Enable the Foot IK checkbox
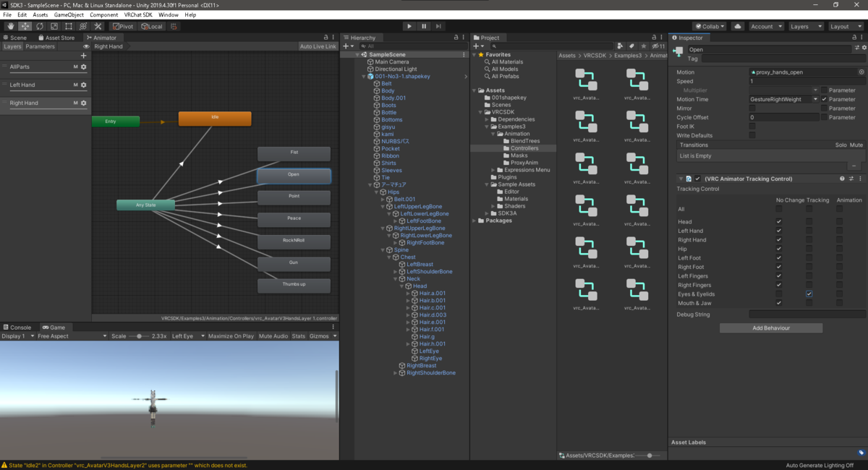This screenshot has height=470, width=868. (x=752, y=127)
